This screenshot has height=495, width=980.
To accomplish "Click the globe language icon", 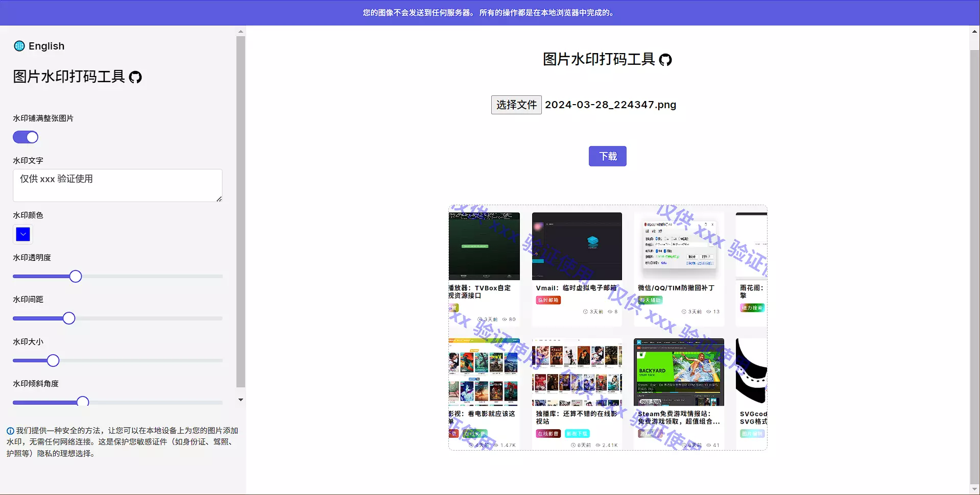I will coord(19,46).
